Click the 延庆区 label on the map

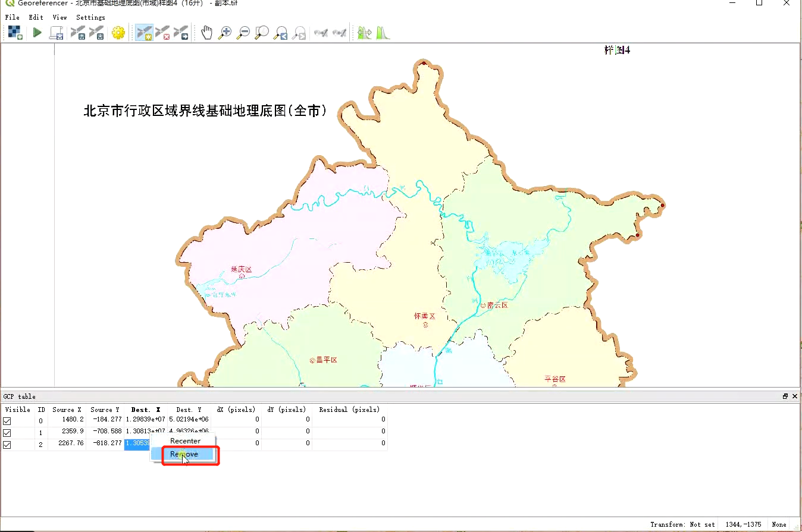pyautogui.click(x=242, y=269)
